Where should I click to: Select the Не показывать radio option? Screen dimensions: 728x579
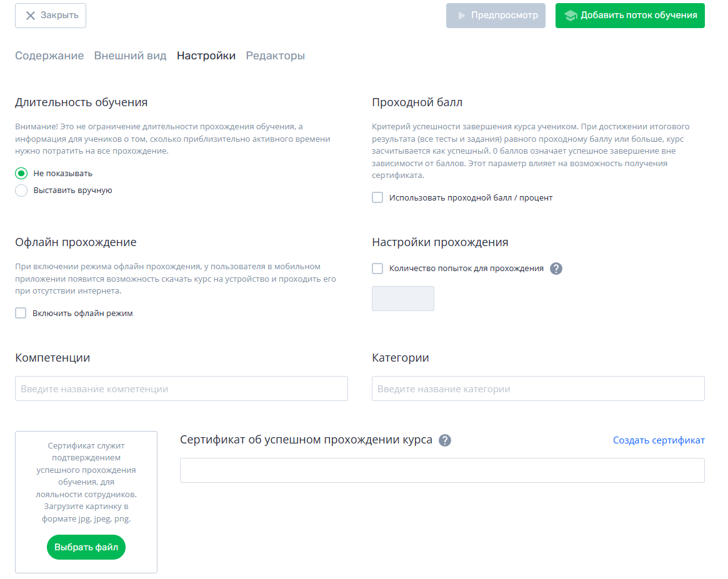pos(21,174)
